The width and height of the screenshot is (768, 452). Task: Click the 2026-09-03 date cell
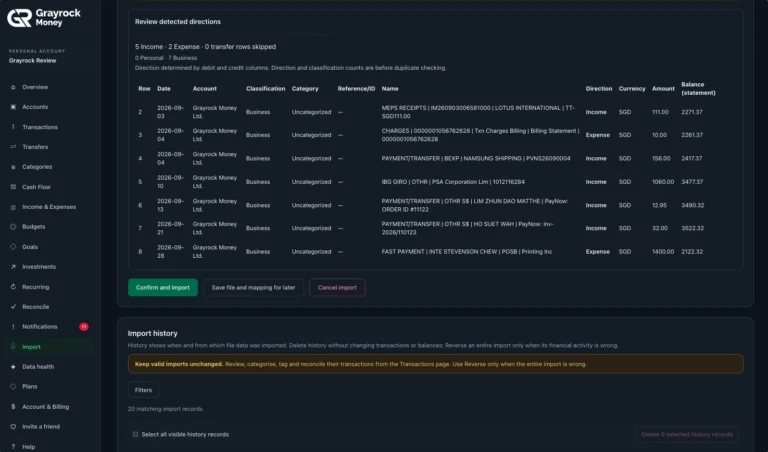point(170,112)
